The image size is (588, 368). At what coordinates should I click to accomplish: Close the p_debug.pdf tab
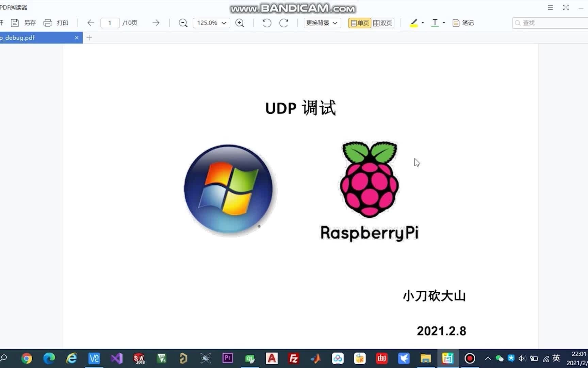[77, 37]
